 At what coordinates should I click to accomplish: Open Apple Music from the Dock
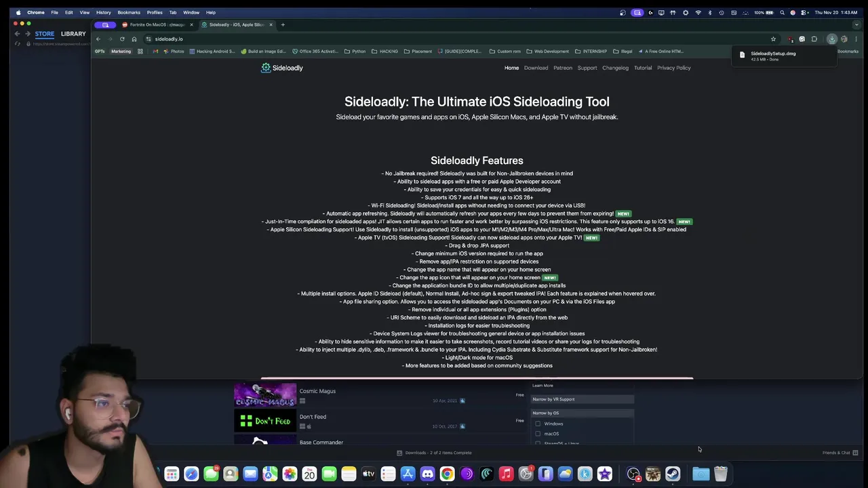(506, 474)
